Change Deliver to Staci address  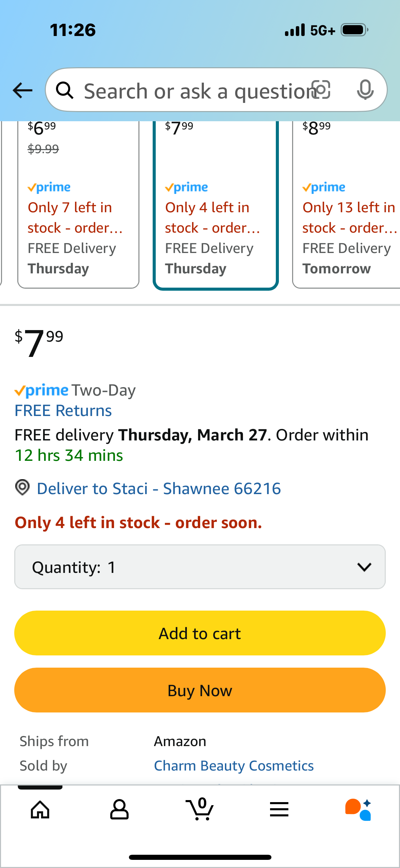[x=159, y=489]
